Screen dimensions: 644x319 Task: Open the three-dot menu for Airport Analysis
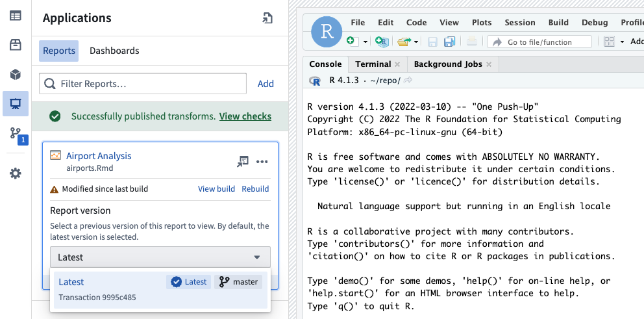pos(262,162)
